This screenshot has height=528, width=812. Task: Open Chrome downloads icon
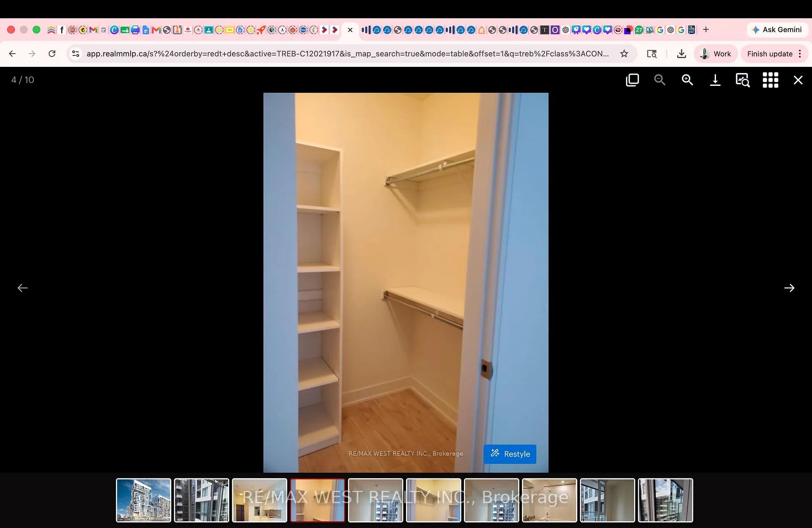[x=681, y=54]
